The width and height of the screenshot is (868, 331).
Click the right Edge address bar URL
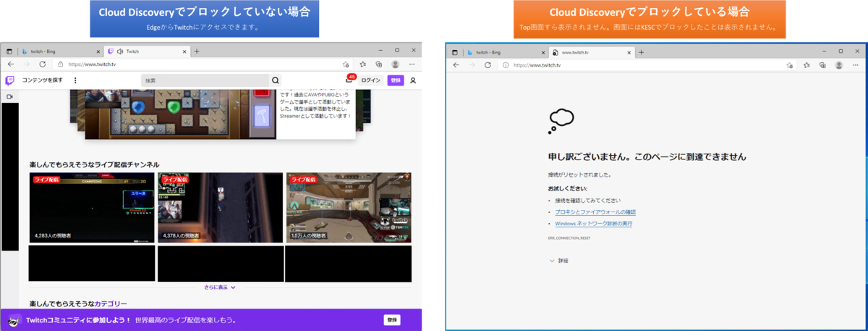(x=537, y=65)
